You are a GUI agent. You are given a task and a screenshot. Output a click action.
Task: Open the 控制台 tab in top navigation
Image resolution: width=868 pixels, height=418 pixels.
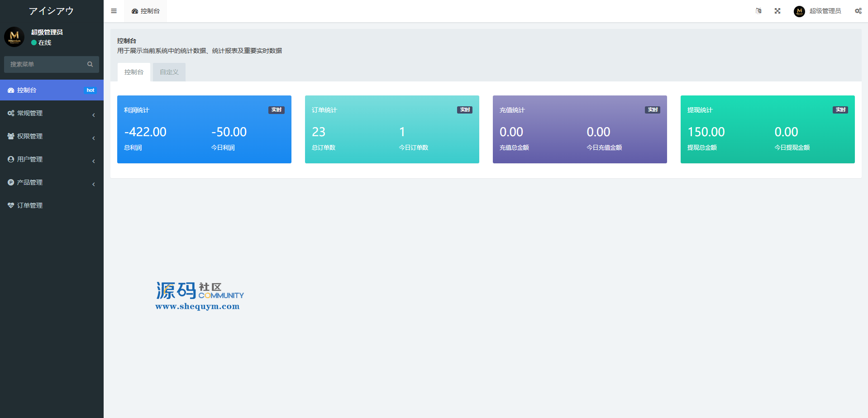coord(146,11)
